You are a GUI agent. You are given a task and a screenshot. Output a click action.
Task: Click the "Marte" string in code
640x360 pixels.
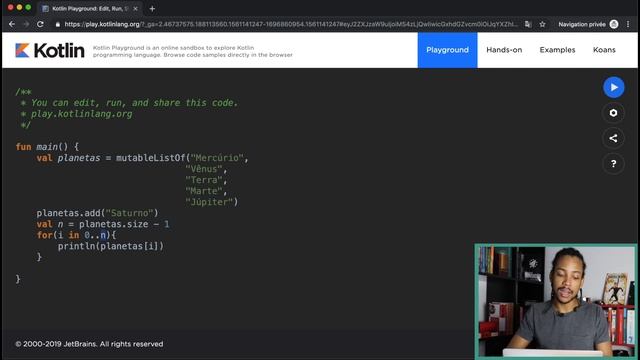204,191
